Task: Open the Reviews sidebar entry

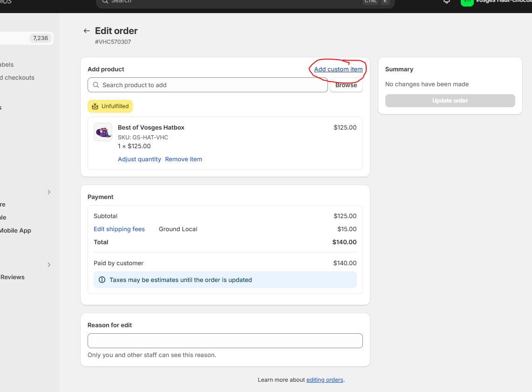Action: pos(13,277)
